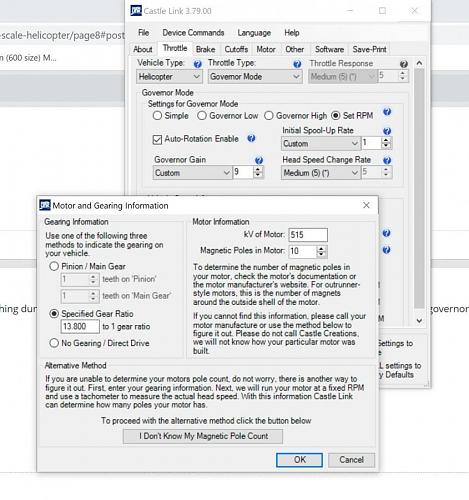Click kV of Motor input field

pos(308,235)
